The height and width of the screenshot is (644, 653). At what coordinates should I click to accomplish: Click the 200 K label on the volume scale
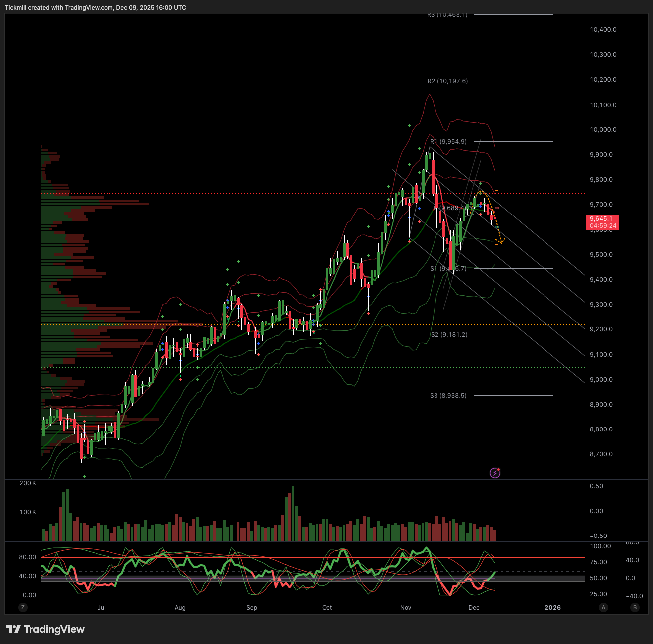pyautogui.click(x=28, y=483)
